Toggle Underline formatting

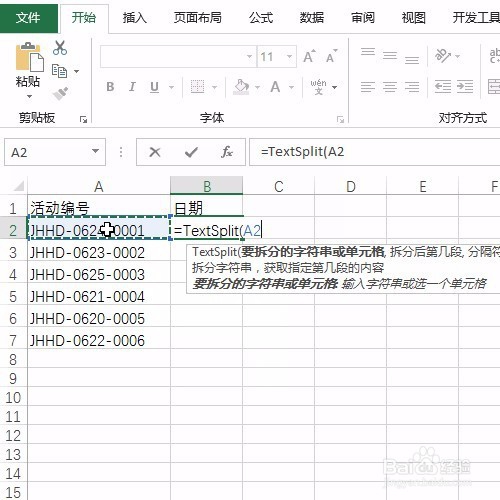(x=154, y=87)
